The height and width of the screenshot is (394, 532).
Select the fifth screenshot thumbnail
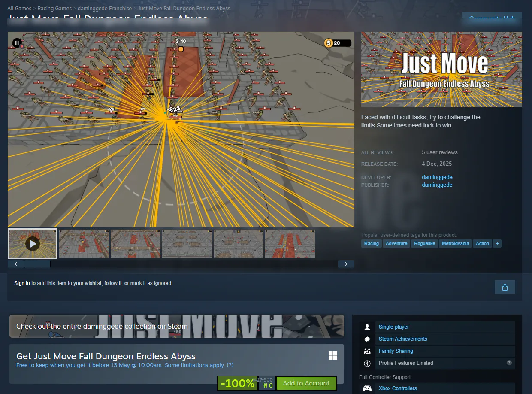[x=239, y=244]
